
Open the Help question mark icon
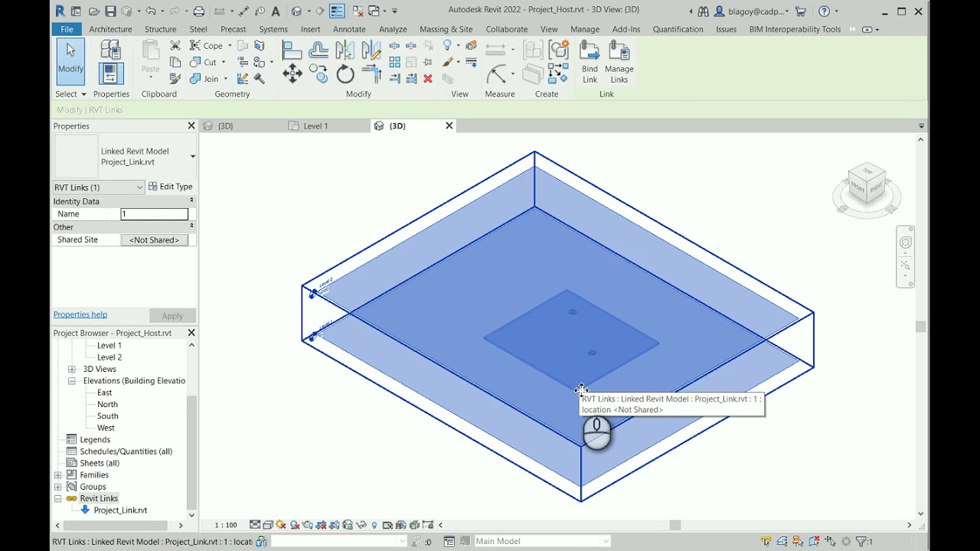824,11
